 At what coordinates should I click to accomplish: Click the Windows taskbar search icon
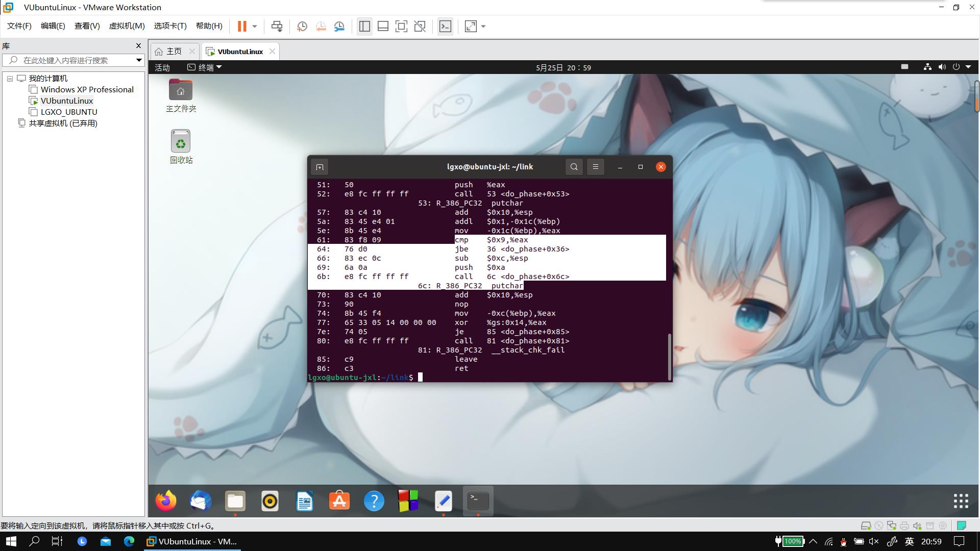coord(34,541)
